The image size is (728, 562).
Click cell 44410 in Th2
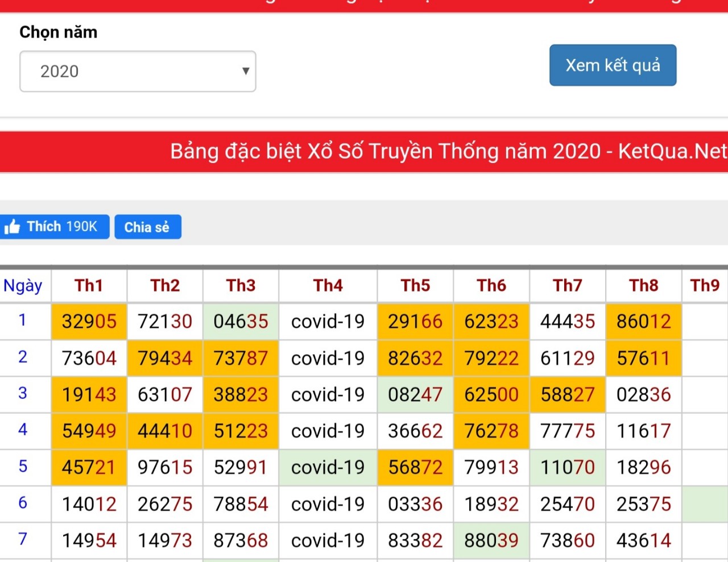point(165,431)
